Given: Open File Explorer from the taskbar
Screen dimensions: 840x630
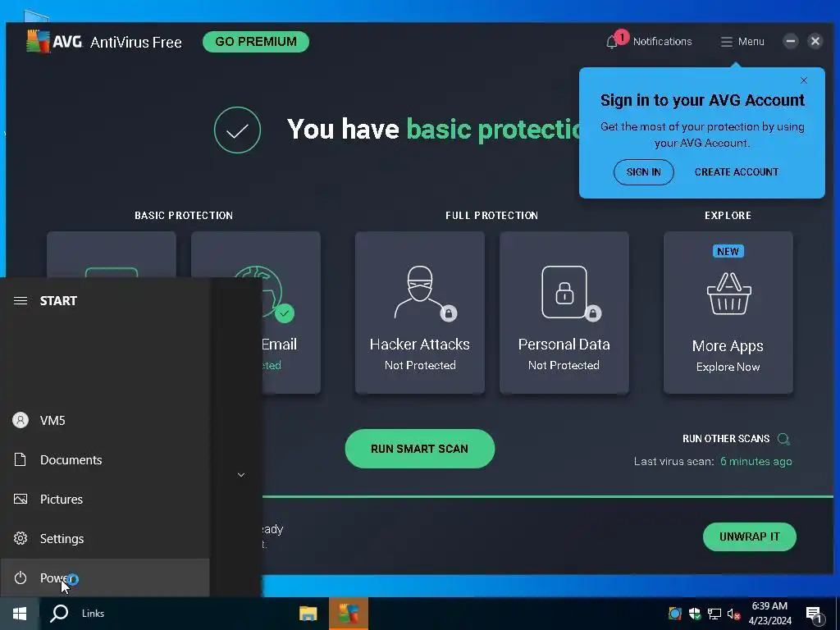Looking at the screenshot, I should [308, 614].
